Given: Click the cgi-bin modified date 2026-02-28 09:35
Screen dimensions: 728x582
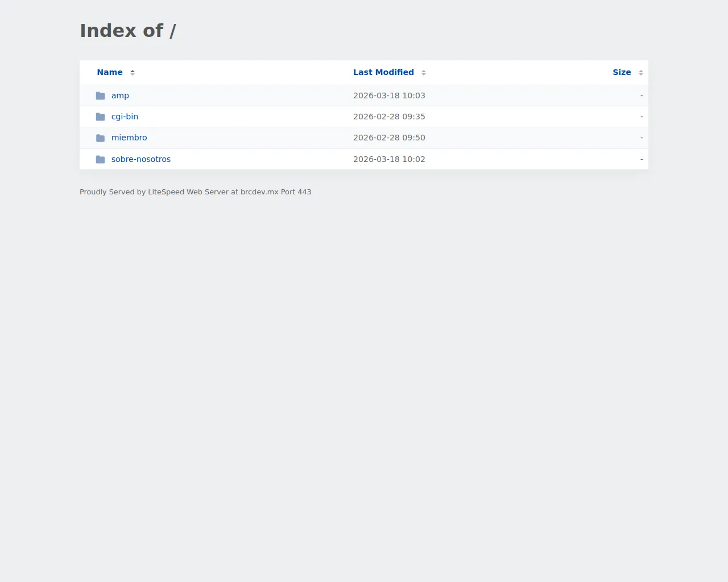Looking at the screenshot, I should tap(389, 117).
